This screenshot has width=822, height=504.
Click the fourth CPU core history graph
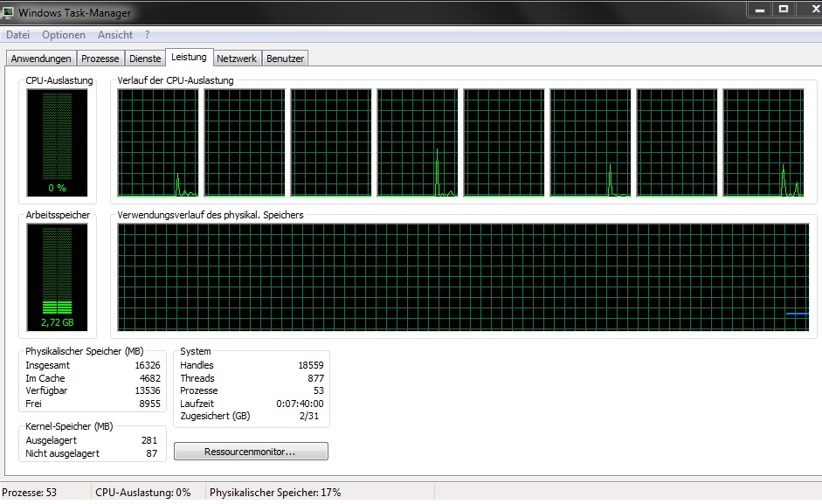point(418,142)
